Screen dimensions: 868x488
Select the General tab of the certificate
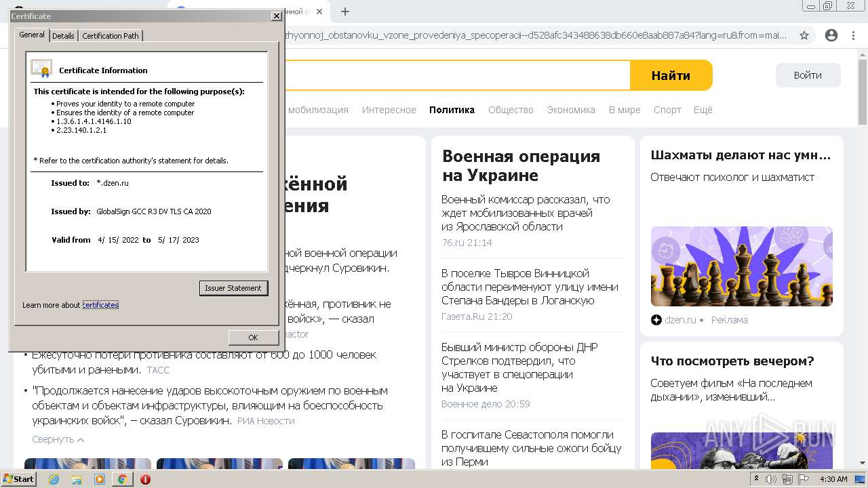tap(32, 35)
